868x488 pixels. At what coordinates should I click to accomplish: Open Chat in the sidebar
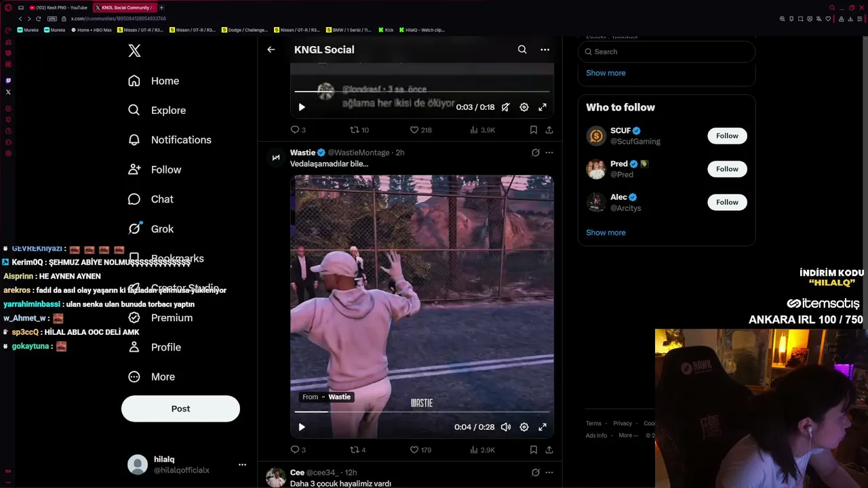151,199
